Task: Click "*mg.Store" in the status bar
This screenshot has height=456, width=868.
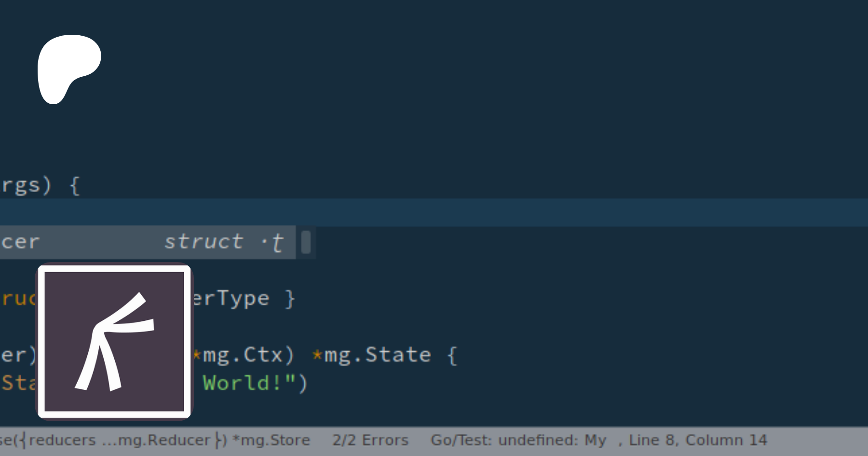Action: click(x=271, y=440)
